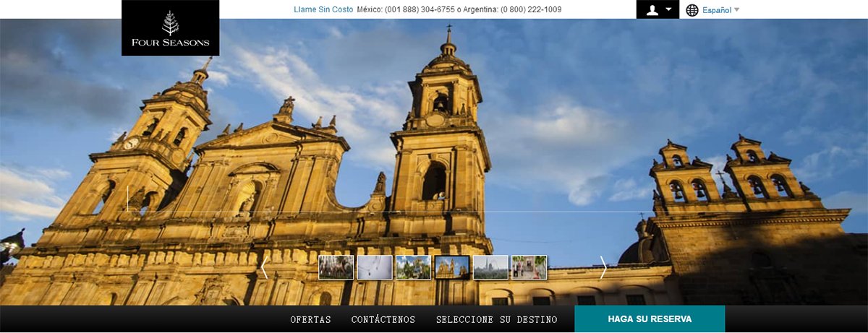This screenshot has width=868, height=333.
Task: Click the Four Seasons wordmark text
Action: click(x=171, y=43)
